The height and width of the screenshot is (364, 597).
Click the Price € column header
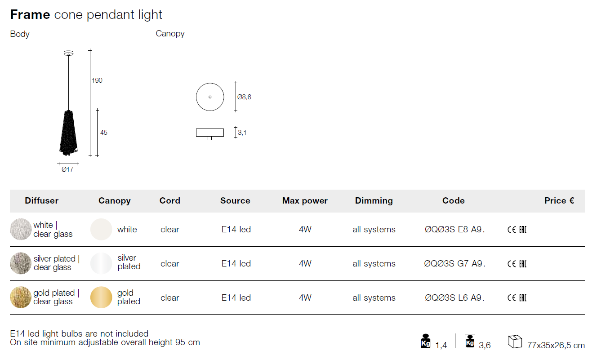click(559, 201)
